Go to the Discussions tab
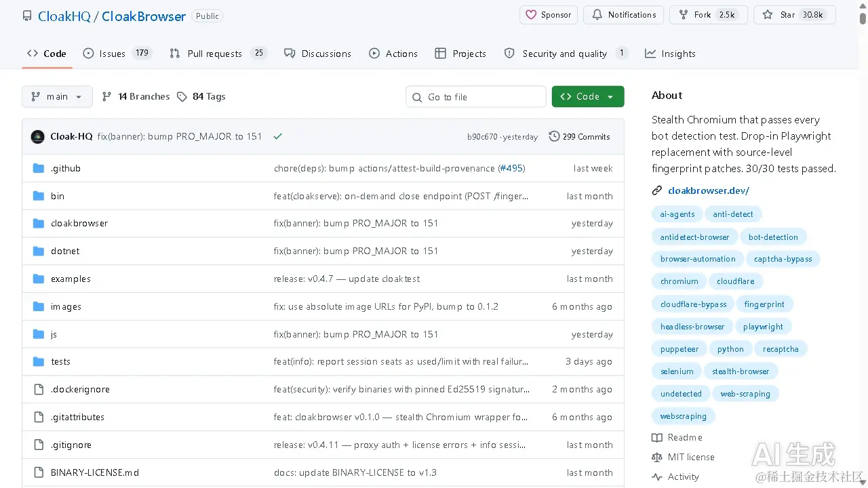868x488 pixels. point(317,54)
